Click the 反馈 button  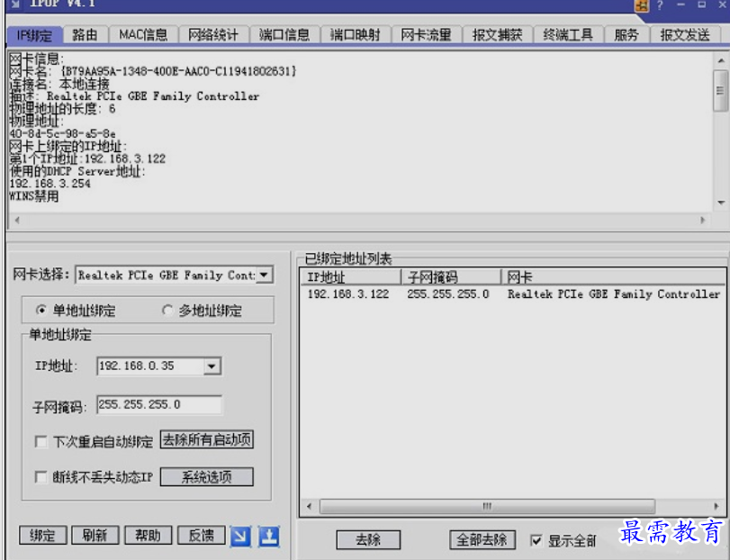[201, 536]
